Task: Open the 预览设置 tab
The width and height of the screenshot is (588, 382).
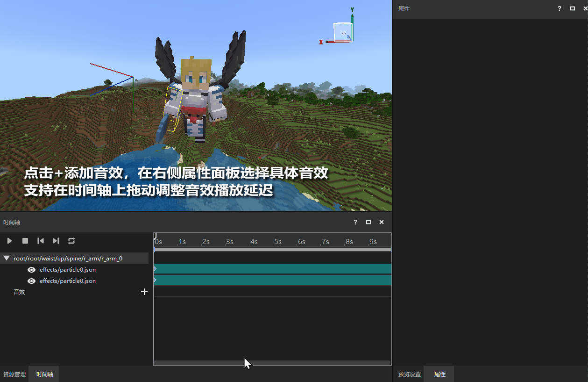Action: click(409, 375)
